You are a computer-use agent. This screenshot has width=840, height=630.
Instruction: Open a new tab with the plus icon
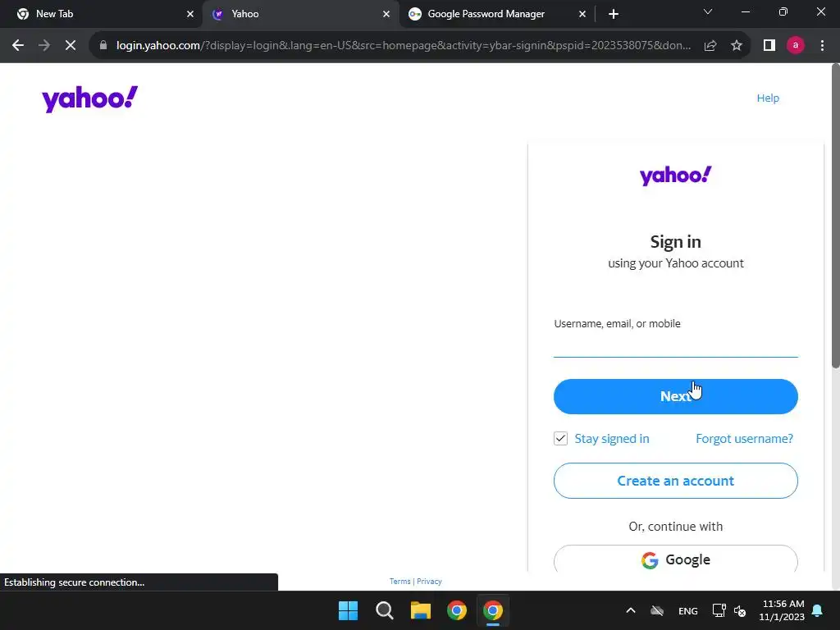point(614,14)
